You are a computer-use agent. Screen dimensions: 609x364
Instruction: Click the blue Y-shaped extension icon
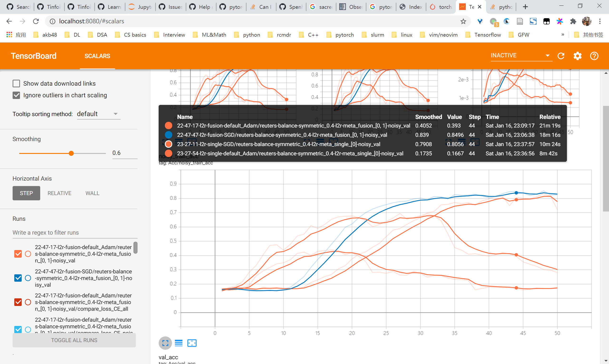480,21
